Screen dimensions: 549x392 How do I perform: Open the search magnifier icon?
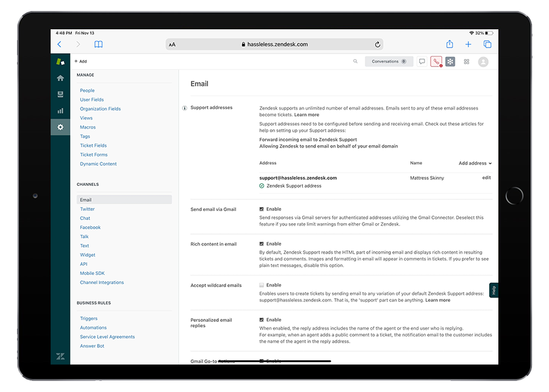[356, 61]
